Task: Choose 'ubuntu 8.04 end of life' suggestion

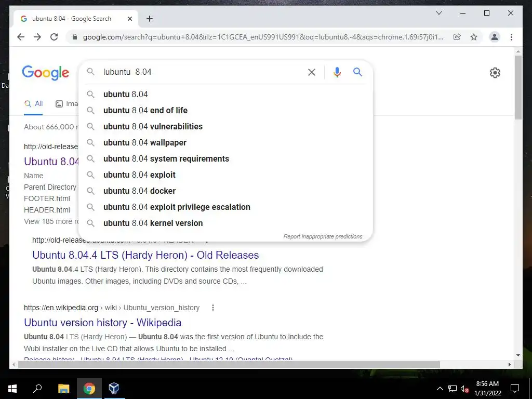Action: pos(225,110)
